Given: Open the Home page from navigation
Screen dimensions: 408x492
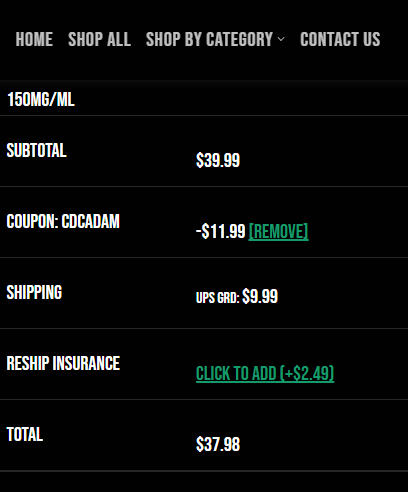Looking at the screenshot, I should (x=34, y=39).
